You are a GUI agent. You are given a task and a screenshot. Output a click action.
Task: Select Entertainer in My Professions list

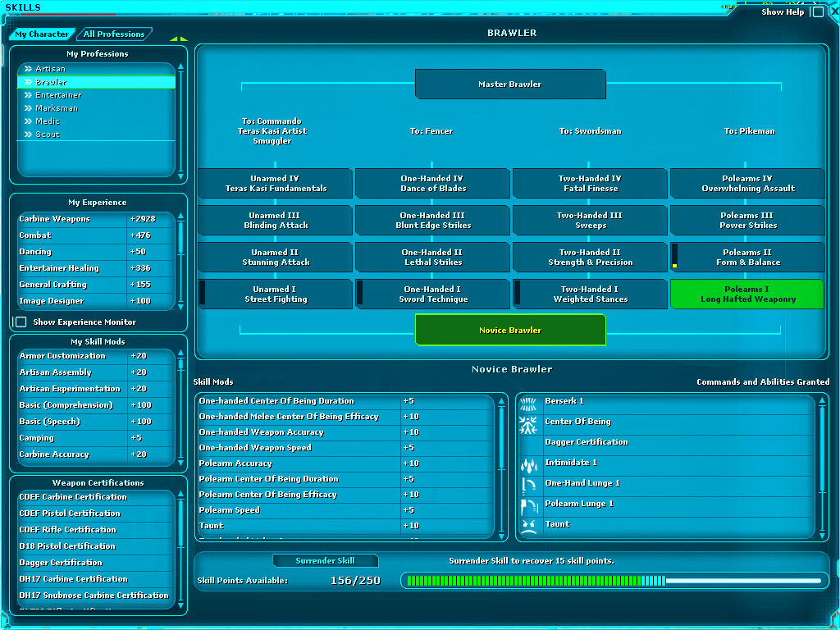(x=97, y=95)
